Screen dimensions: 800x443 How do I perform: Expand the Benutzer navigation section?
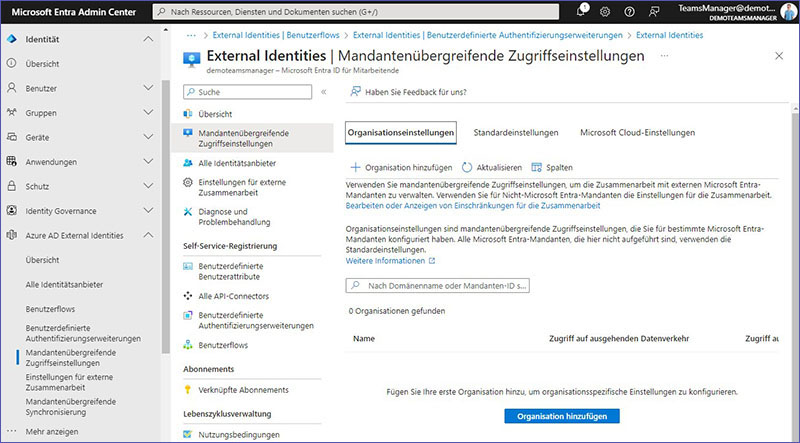coord(148,88)
